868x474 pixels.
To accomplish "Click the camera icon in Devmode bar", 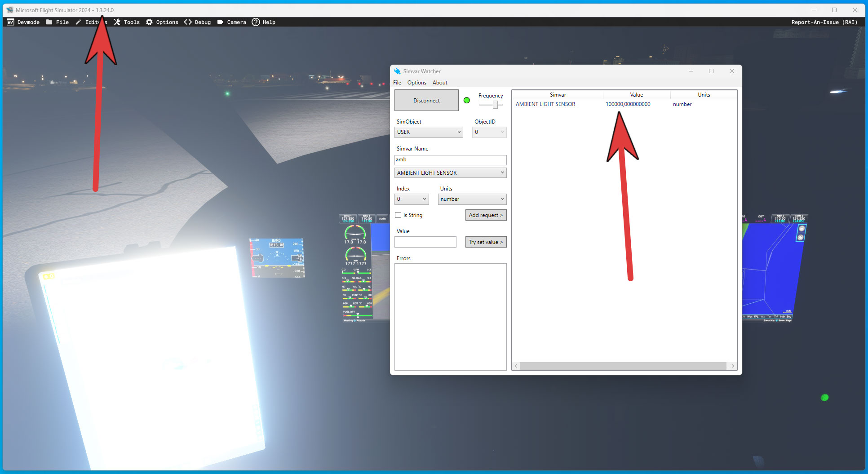I will [x=220, y=22].
